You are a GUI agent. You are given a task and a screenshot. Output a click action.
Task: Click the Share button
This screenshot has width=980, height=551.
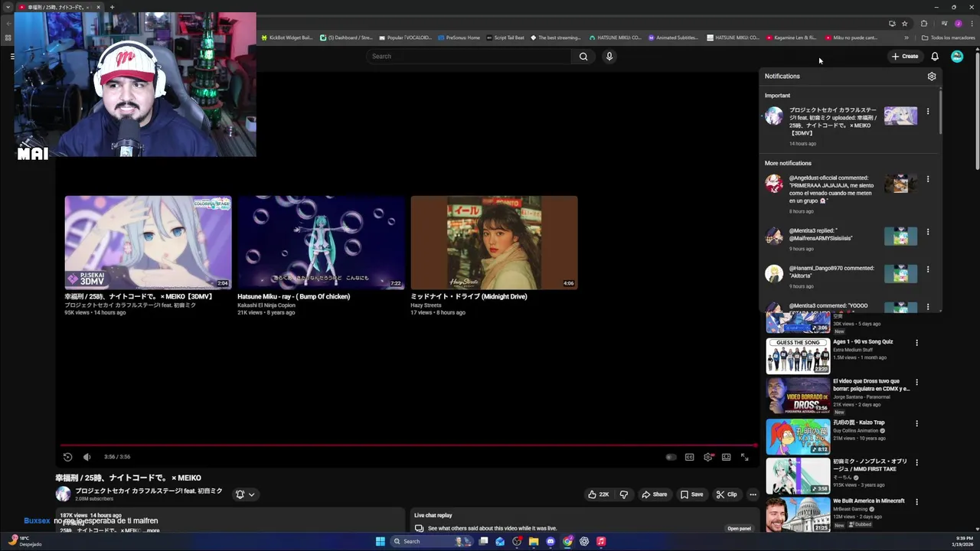point(655,494)
